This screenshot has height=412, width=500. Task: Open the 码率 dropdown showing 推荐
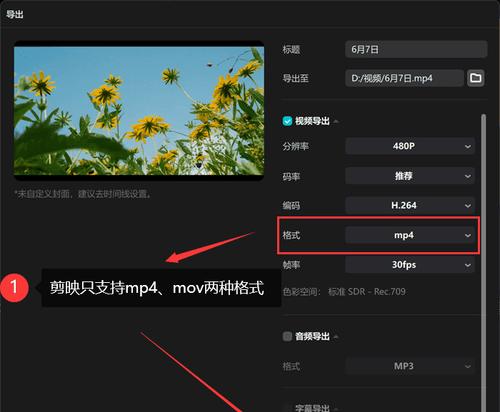point(410,176)
